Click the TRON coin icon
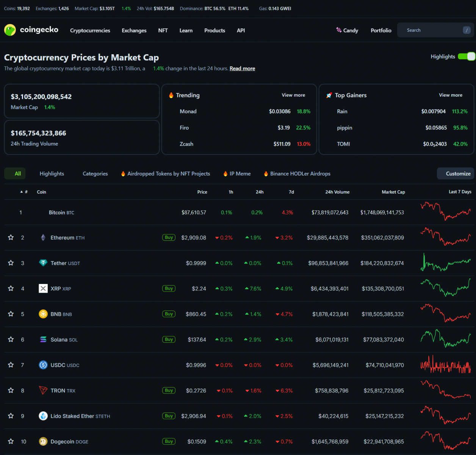476x455 pixels. (43, 391)
